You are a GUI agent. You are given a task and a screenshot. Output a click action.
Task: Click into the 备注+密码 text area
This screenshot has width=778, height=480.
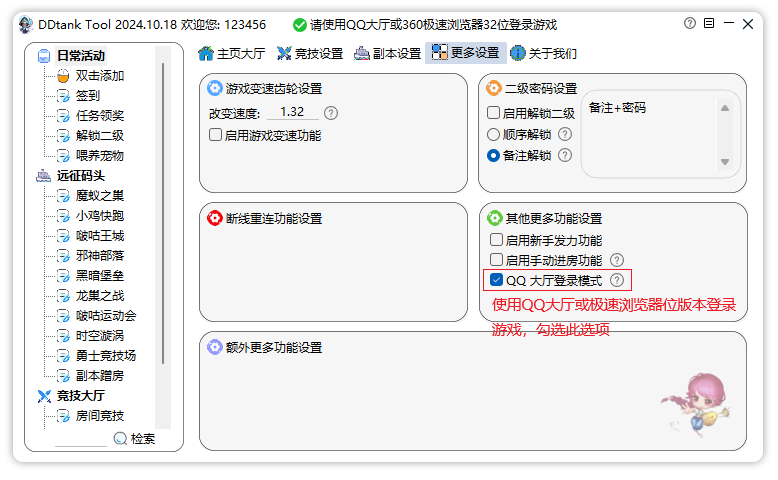(x=650, y=134)
